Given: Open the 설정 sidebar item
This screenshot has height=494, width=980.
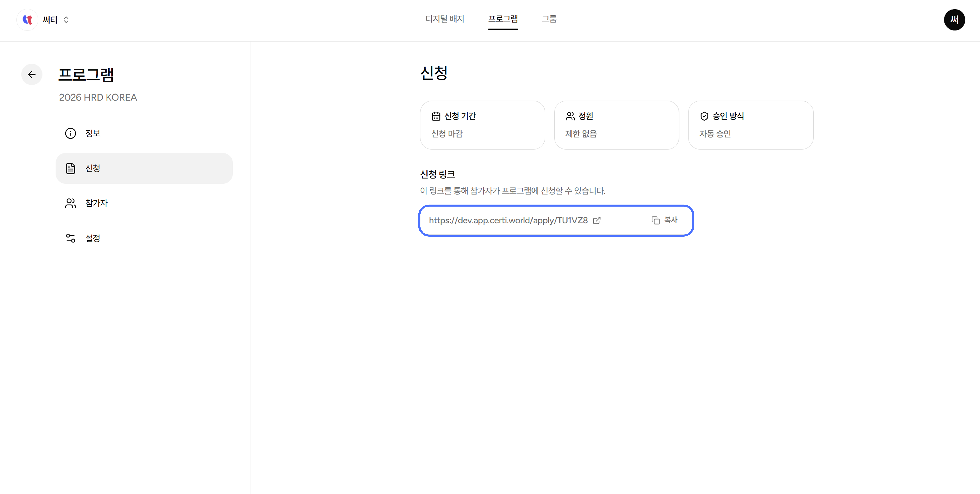Looking at the screenshot, I should point(144,238).
